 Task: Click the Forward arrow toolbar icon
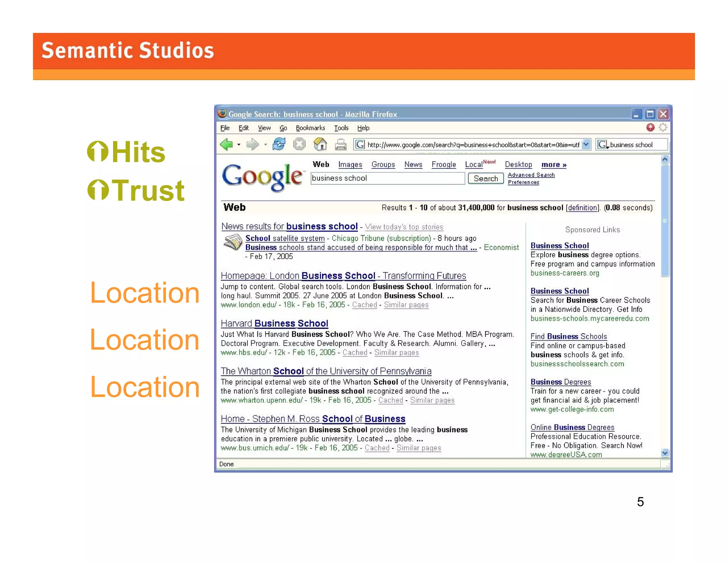tap(252, 145)
